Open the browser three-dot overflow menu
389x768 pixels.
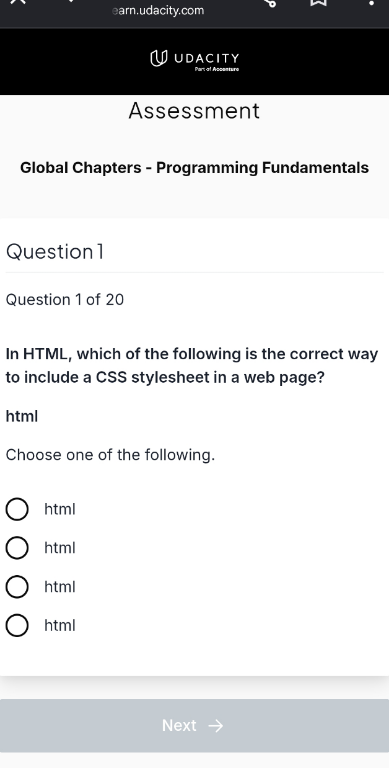click(372, 2)
